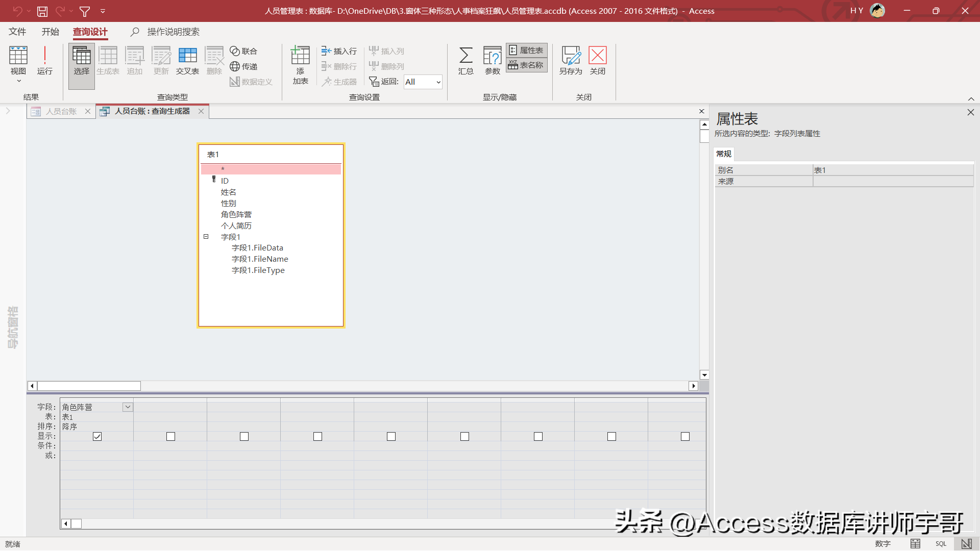Screen dimensions: 980x551
Task: Switch to the 人员台账 form tab
Action: coord(61,111)
